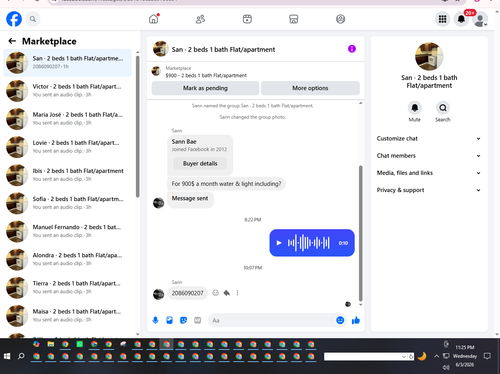Click the back arrow beside Marketplace
The image size is (500, 374).
point(12,41)
